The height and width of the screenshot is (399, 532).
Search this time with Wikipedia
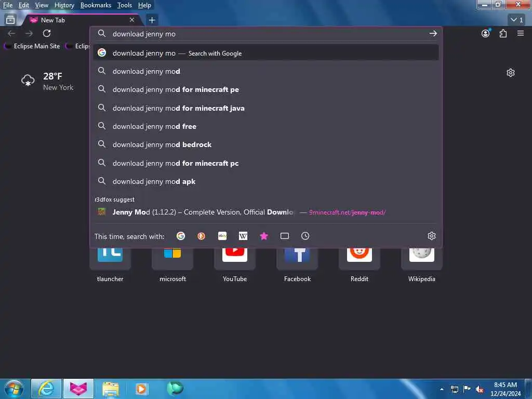(243, 236)
